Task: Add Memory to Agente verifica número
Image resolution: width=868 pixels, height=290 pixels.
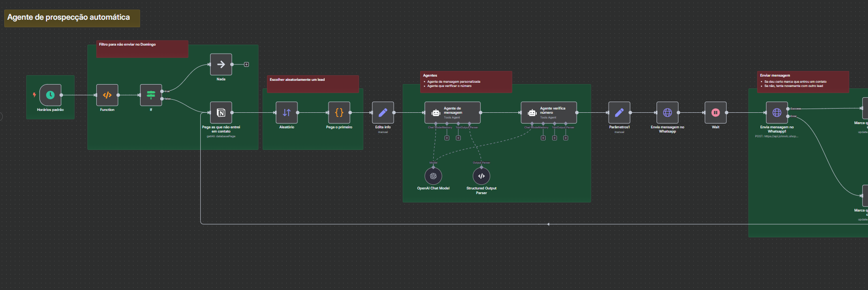Action: click(x=543, y=138)
